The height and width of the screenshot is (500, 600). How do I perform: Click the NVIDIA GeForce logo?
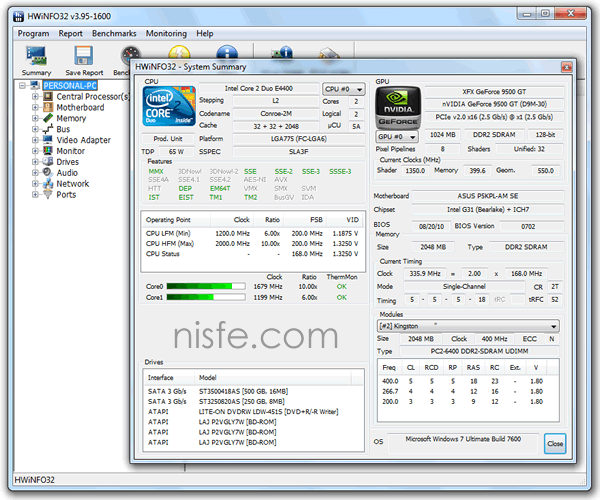pos(398,107)
